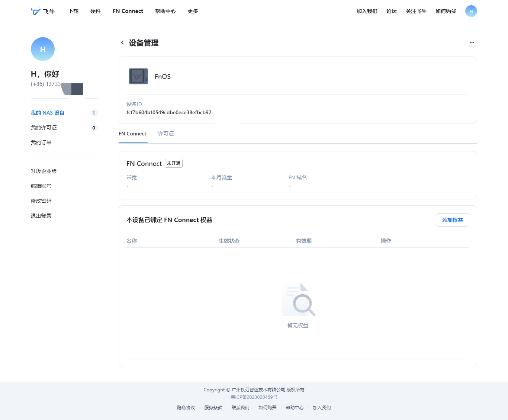Image resolution: width=508 pixels, height=420 pixels.
Task: Open the 下载 menu item
Action: click(x=73, y=11)
